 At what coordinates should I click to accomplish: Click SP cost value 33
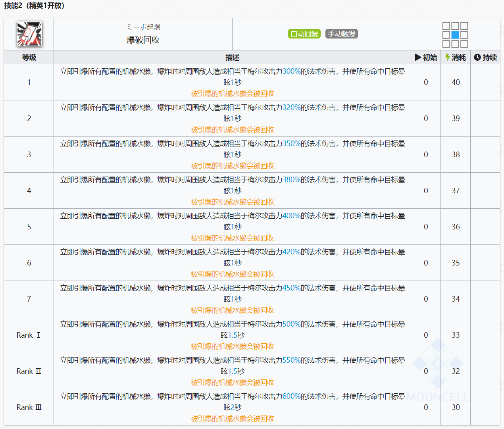(456, 335)
